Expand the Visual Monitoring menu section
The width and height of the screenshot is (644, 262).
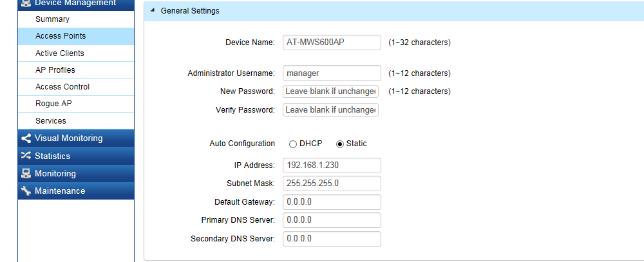coord(76,138)
